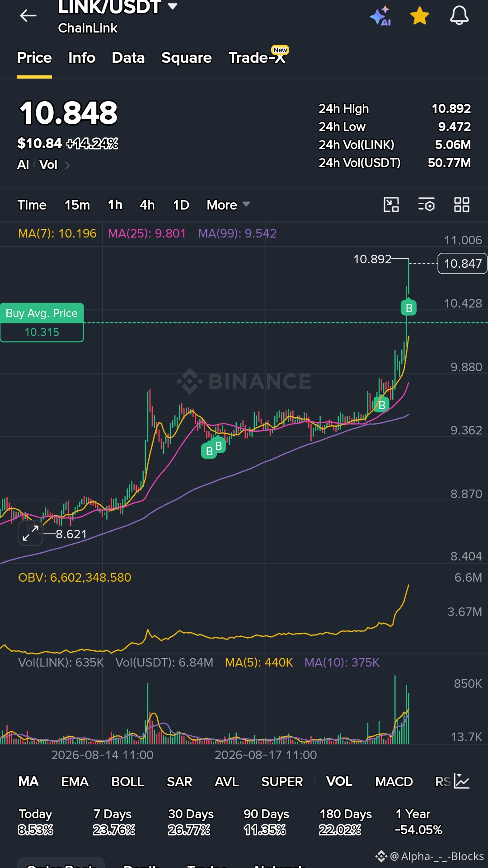Viewport: 488px width, 868px height.
Task: Toggle the SUPER indicator
Action: pos(282,781)
